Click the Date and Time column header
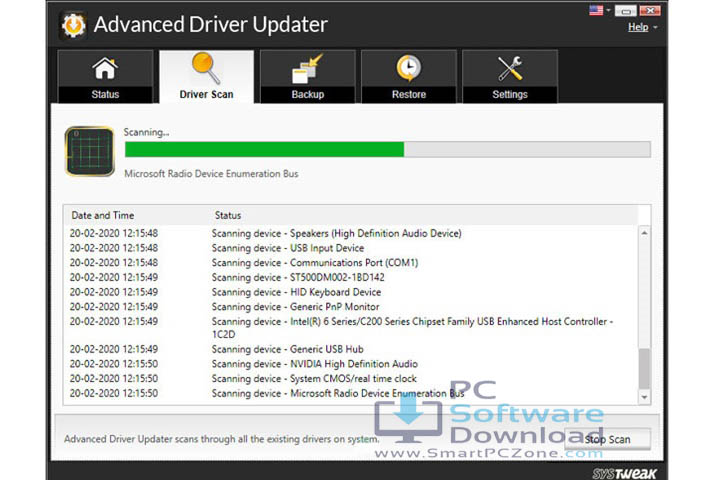 pos(103,215)
